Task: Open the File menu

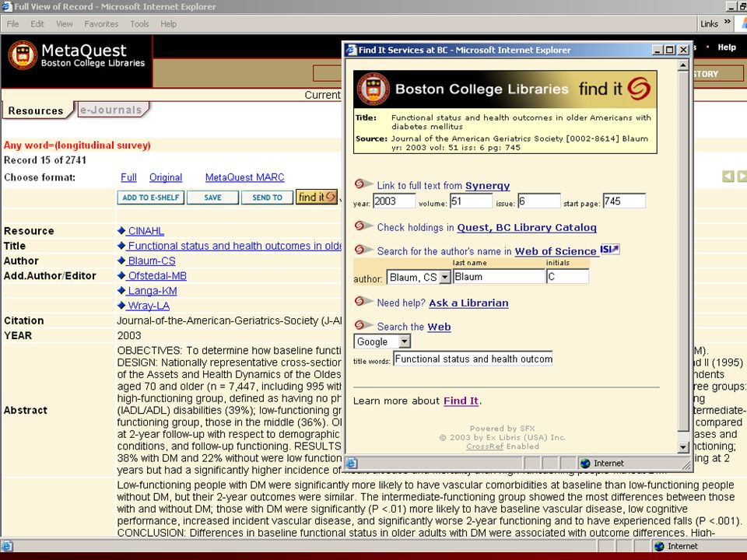Action: pyautogui.click(x=13, y=24)
